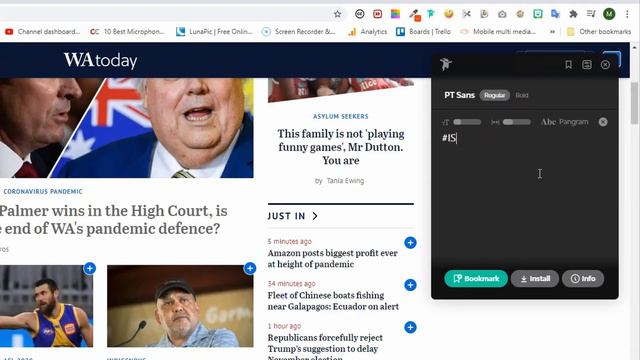
Task: Open the CORONAVIRUS PANDEMIC category link
Action: (x=43, y=191)
